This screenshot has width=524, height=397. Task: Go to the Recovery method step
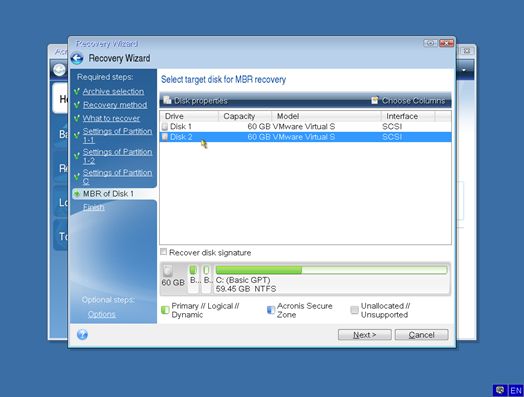click(x=115, y=105)
